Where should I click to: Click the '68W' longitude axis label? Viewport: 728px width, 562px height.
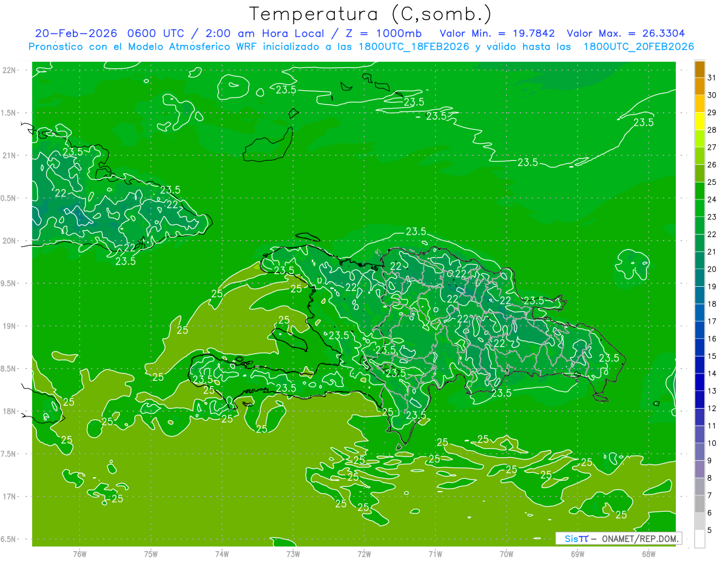coord(649,554)
